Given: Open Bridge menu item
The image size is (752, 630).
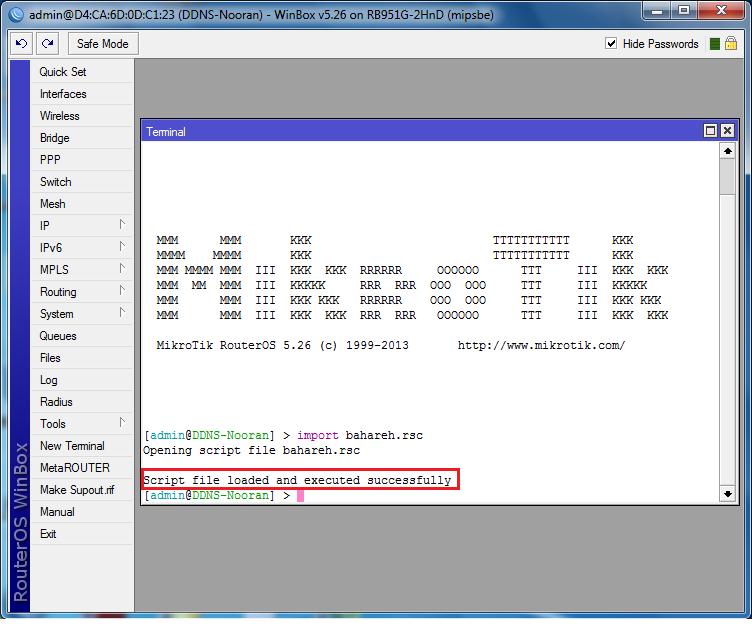Looking at the screenshot, I should click(82, 138).
